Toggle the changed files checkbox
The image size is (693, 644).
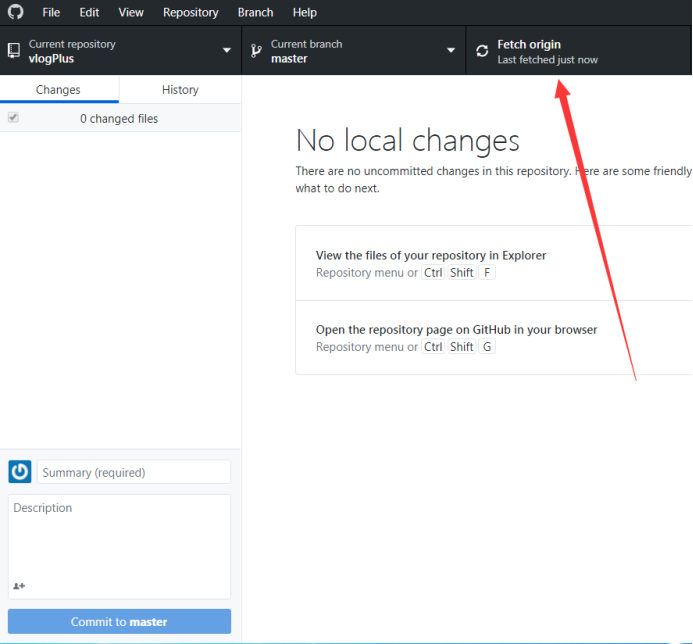pos(13,118)
